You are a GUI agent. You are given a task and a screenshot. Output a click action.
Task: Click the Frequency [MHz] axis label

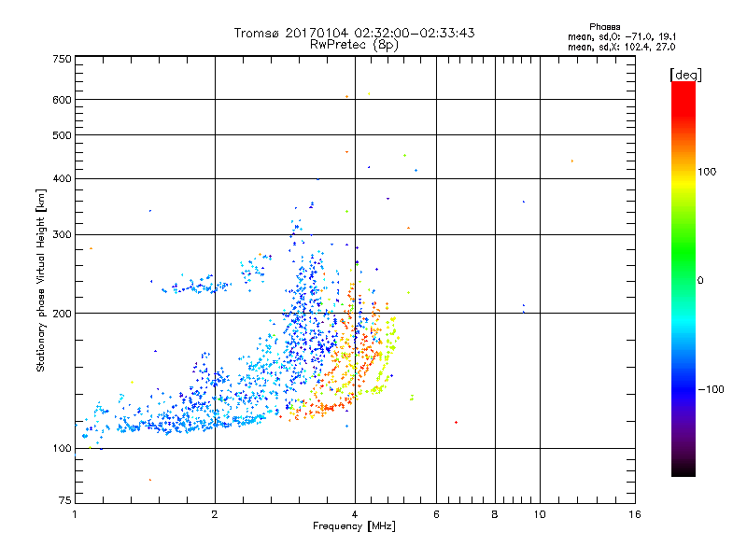pos(354,526)
